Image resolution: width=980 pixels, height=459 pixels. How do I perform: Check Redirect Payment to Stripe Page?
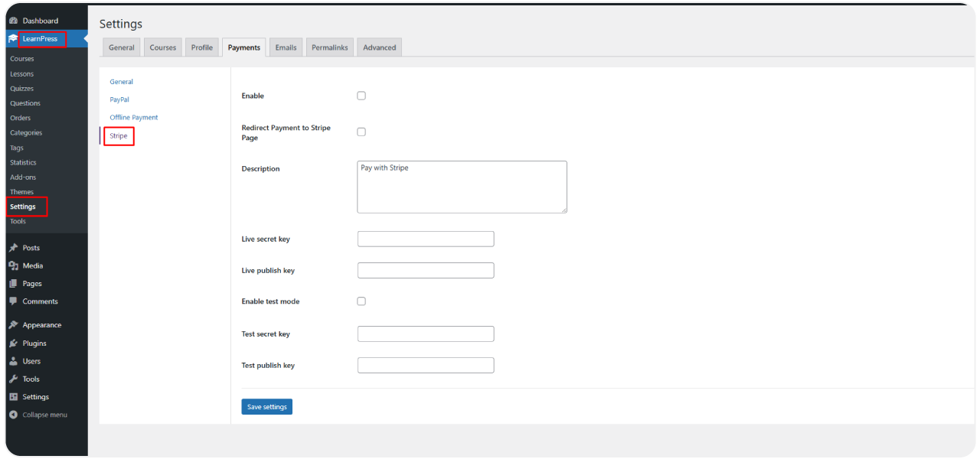click(361, 132)
